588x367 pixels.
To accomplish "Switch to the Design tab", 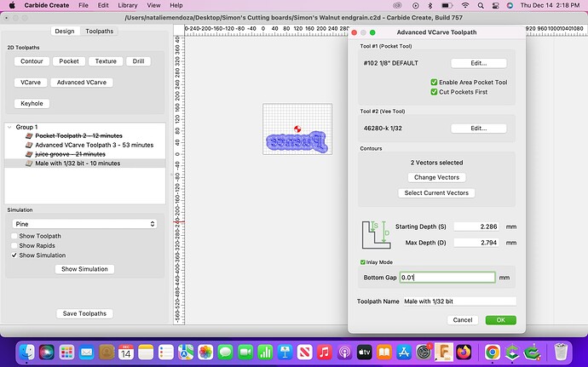I will [65, 32].
